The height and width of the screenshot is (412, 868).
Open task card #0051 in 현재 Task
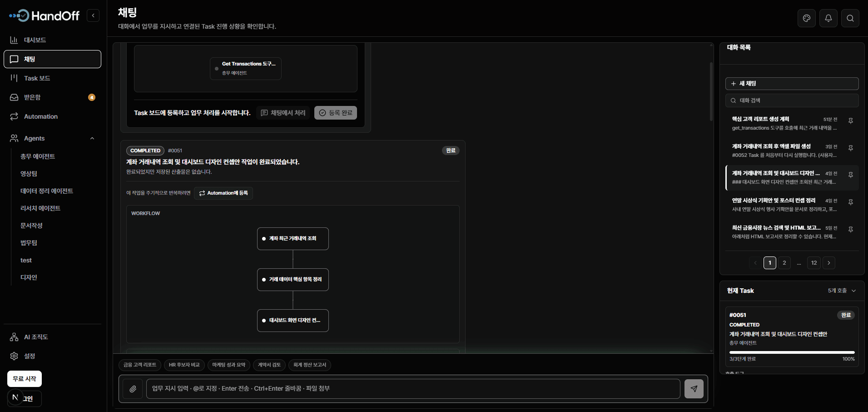pos(792,337)
